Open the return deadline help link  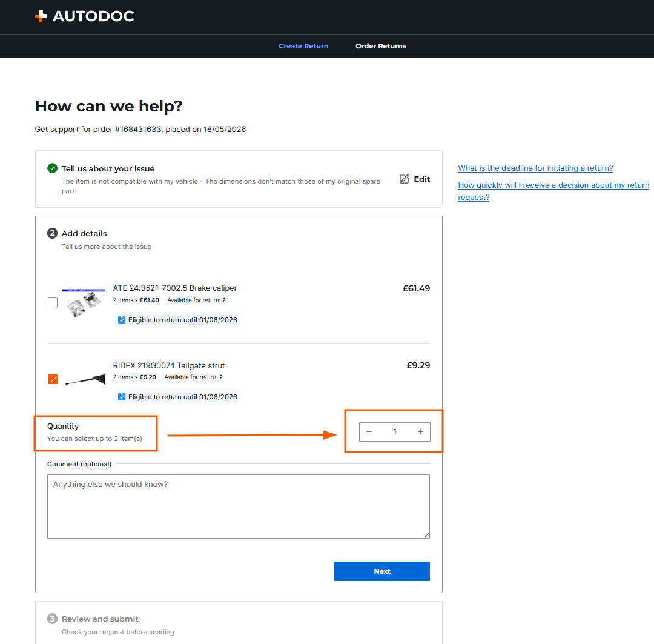coord(535,168)
